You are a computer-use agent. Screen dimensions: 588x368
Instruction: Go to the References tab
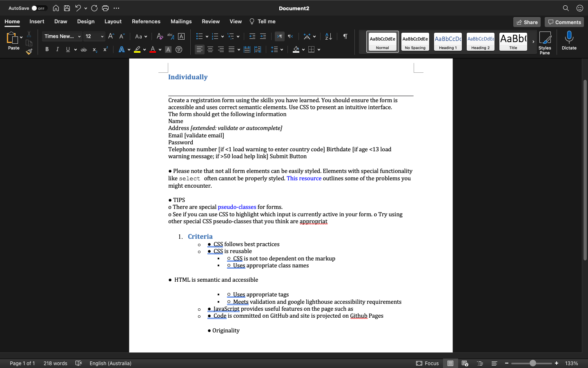[x=146, y=22]
